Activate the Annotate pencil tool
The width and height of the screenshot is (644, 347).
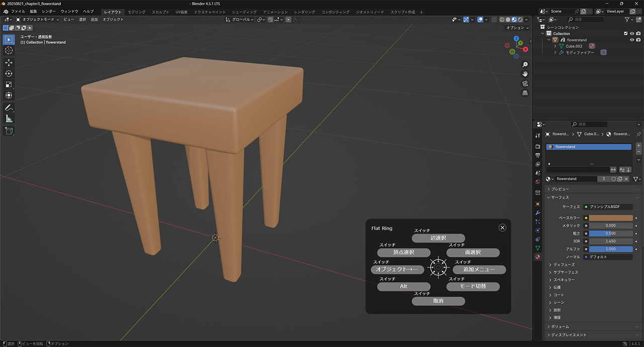tap(9, 108)
